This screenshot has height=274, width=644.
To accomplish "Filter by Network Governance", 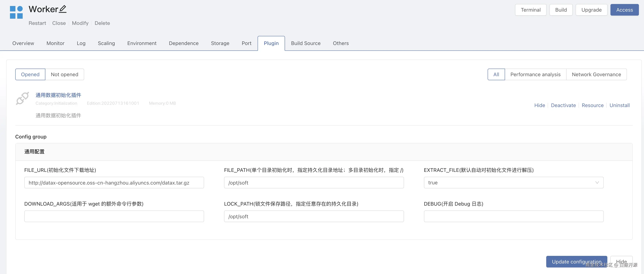I will click(x=596, y=75).
